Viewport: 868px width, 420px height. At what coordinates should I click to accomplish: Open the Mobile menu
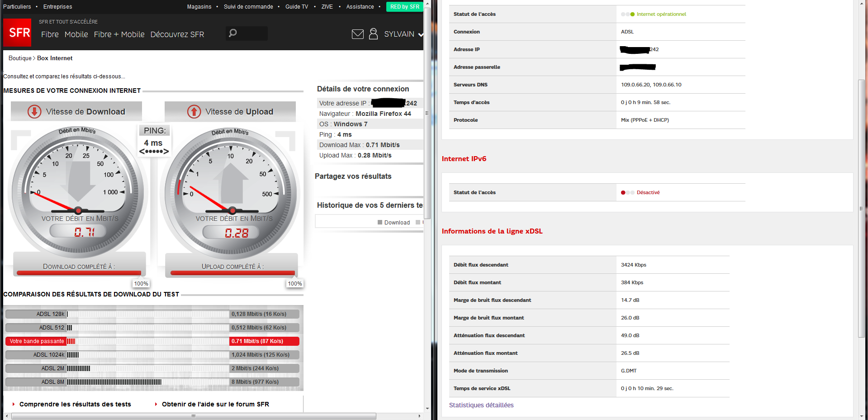pos(76,34)
